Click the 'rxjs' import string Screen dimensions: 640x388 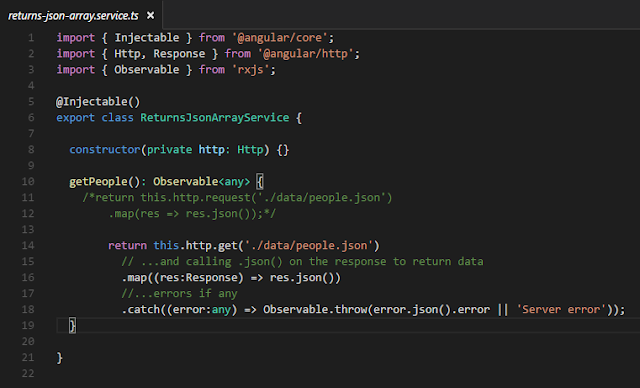tap(251, 70)
